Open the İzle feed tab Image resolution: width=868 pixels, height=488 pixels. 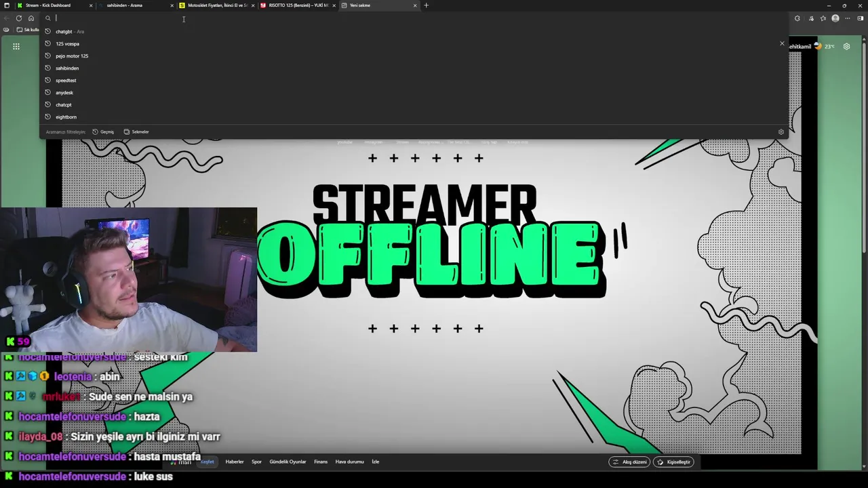pyautogui.click(x=375, y=462)
